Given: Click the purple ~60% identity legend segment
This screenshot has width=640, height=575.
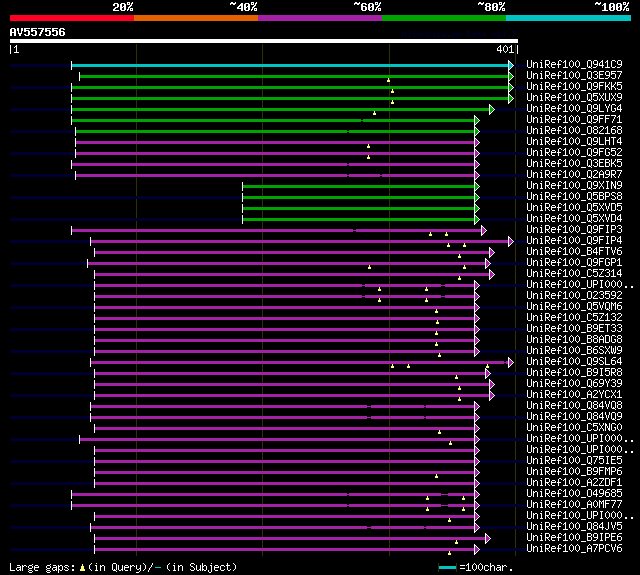Looking at the screenshot, I should [x=320, y=18].
